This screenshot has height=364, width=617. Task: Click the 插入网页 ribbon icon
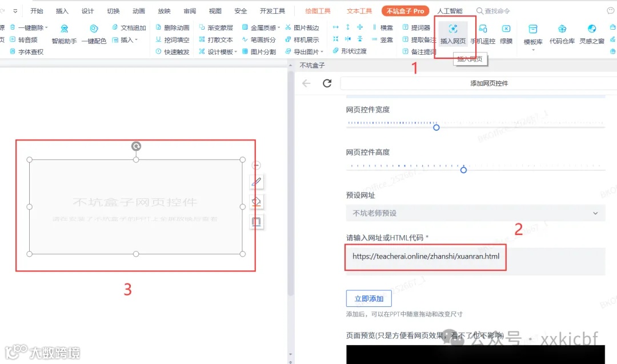coord(453,29)
